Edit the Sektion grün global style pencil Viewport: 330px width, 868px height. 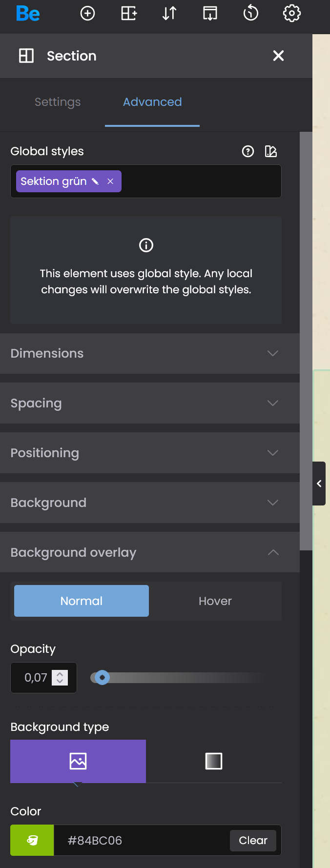(x=95, y=182)
